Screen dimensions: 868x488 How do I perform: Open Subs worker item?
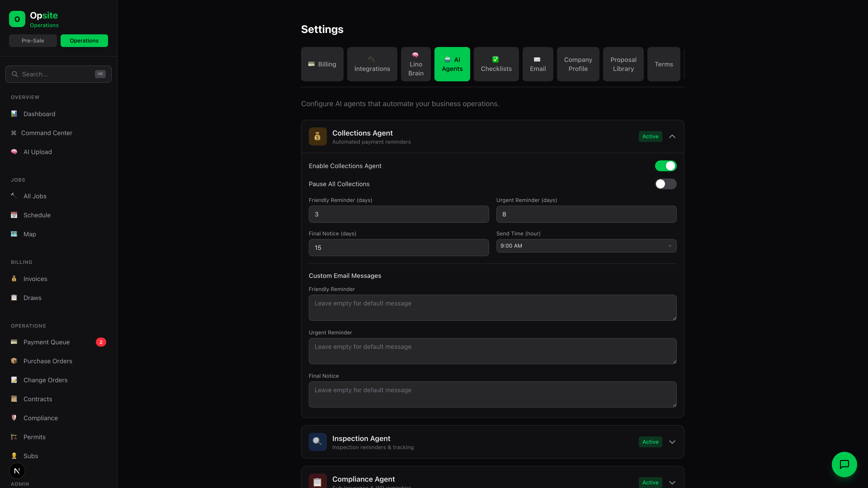[58, 456]
